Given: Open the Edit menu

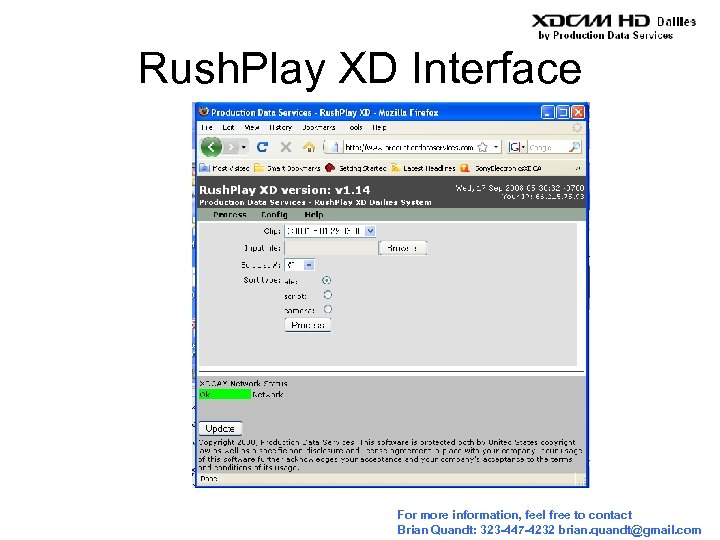Looking at the screenshot, I should [x=228, y=128].
